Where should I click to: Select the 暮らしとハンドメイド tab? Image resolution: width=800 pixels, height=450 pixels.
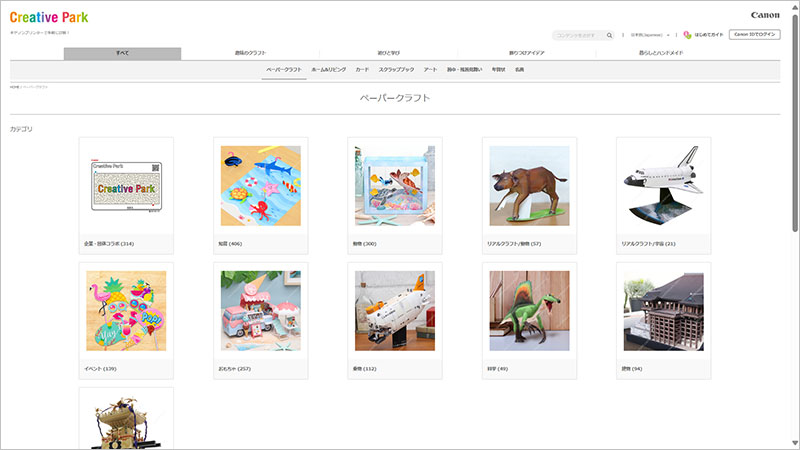click(x=661, y=53)
